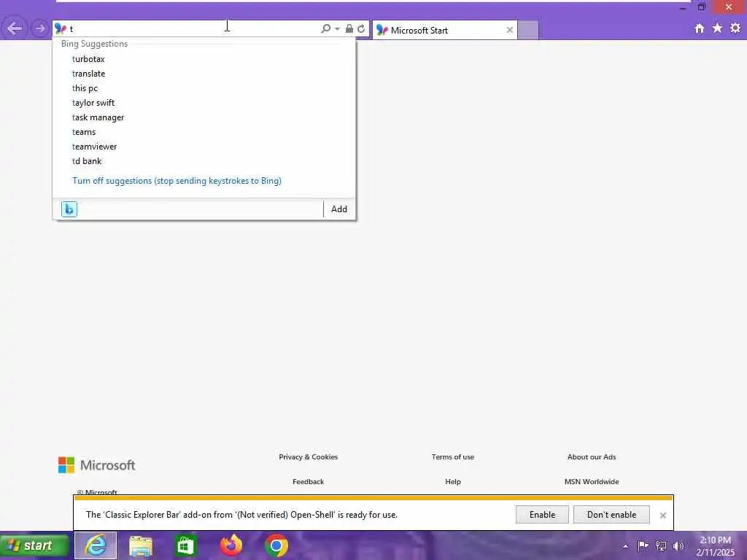Choose the 'td bank' suggestion
Viewport: 747px width, 560px height.
[x=87, y=161]
